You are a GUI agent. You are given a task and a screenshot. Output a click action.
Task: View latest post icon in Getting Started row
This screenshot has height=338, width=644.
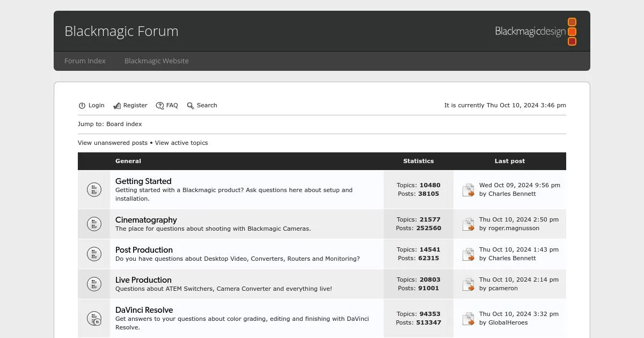[469, 189]
